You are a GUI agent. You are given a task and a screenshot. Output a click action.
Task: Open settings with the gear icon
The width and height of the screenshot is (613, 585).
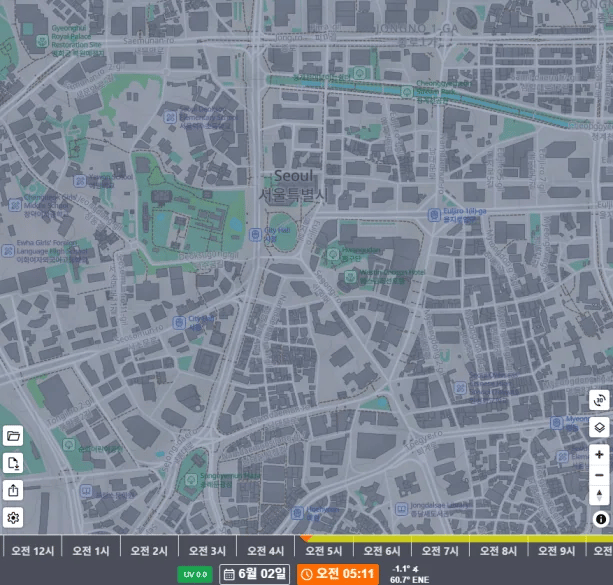click(13, 518)
